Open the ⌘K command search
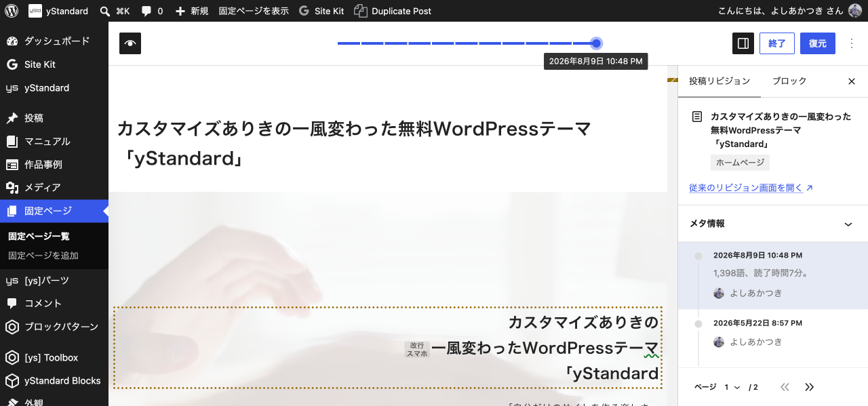This screenshot has height=406, width=868. tap(115, 11)
